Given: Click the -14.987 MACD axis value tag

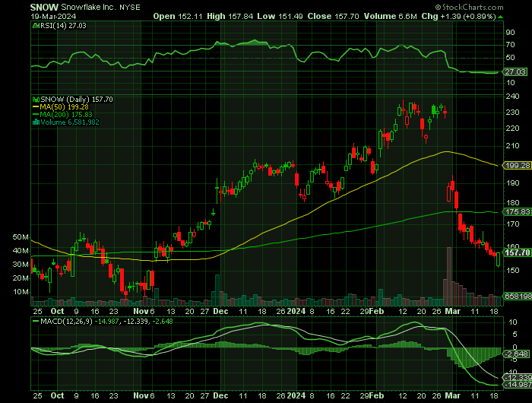Looking at the screenshot, I should click(x=518, y=386).
